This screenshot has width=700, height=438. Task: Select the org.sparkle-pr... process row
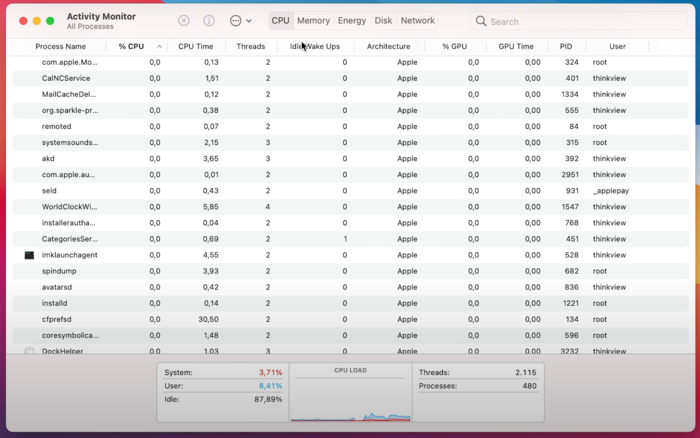click(x=350, y=110)
